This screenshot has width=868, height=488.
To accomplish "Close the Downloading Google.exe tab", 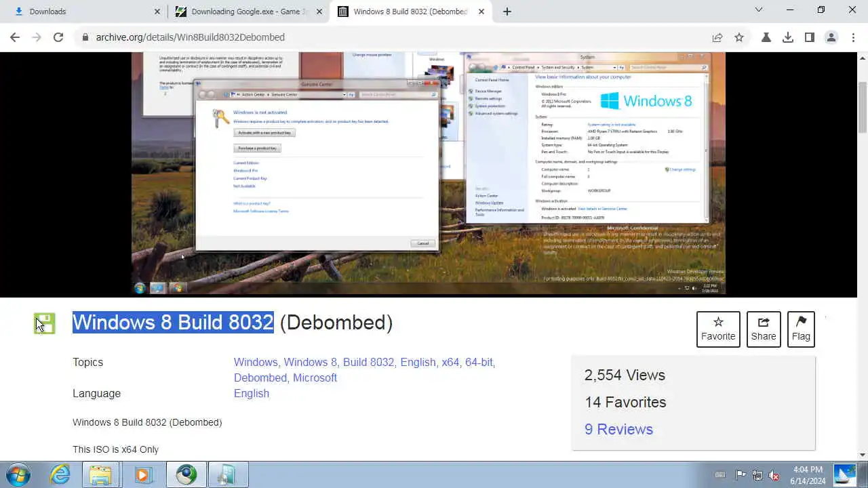I will pyautogui.click(x=319, y=12).
